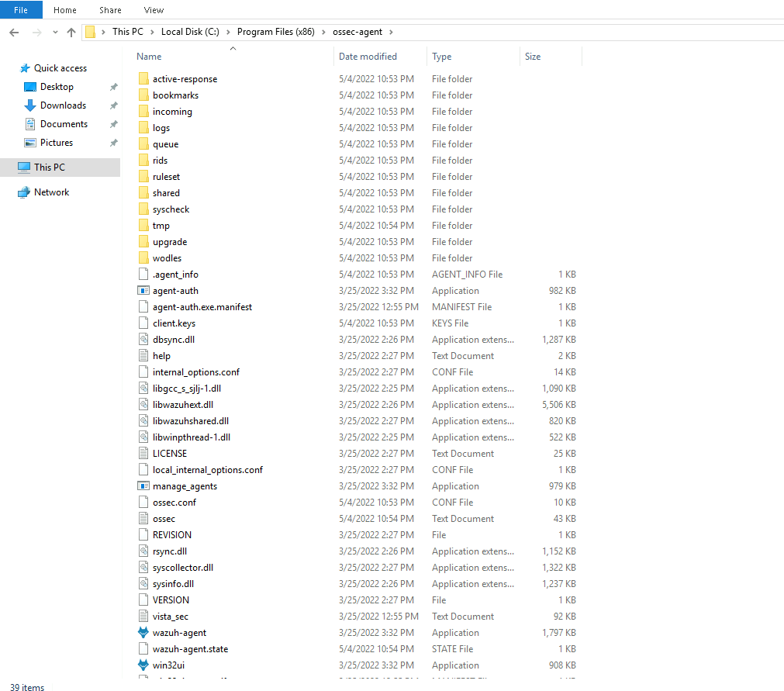Sort files by the Date modified column
The width and height of the screenshot is (784, 691).
[x=368, y=56]
